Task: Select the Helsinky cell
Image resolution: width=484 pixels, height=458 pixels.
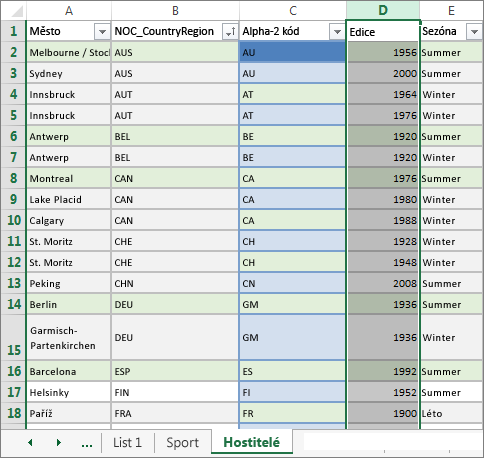Action: [69, 392]
